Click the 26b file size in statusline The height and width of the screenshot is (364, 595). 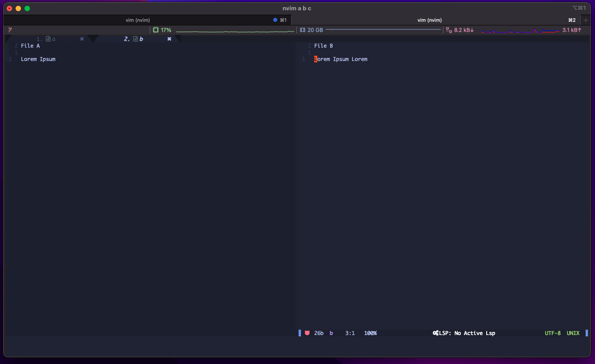(319, 333)
